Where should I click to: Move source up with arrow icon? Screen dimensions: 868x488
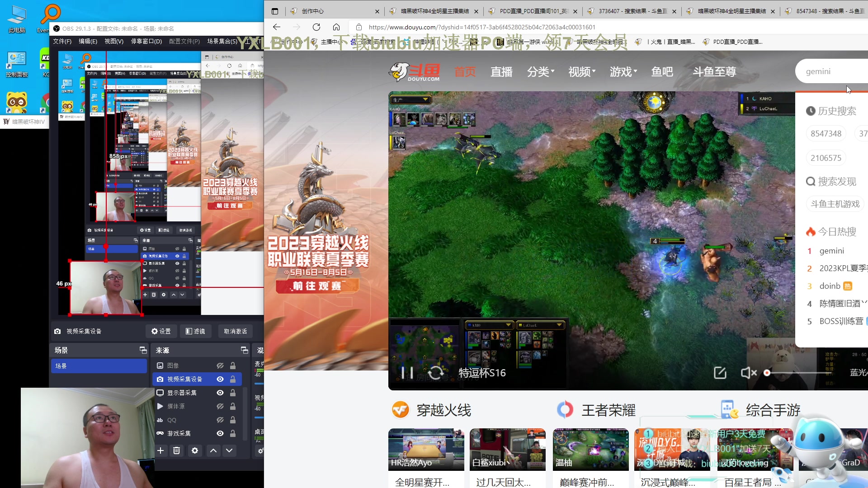pos(213,450)
